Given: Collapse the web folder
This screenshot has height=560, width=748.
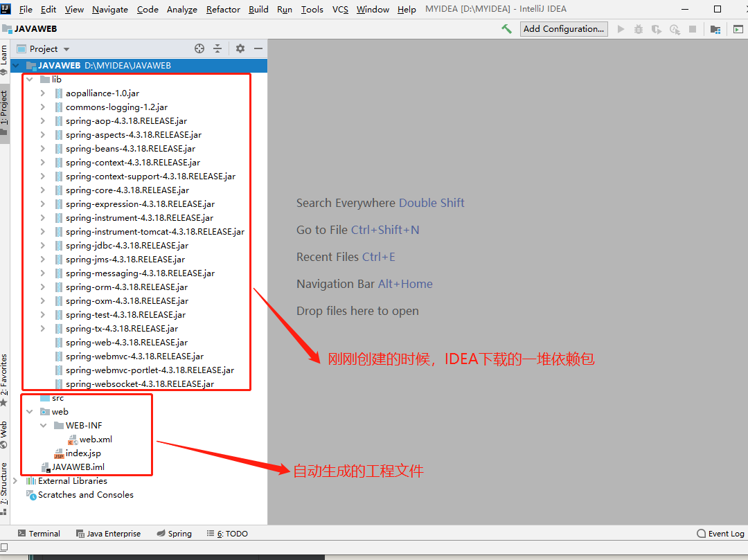Looking at the screenshot, I should pos(30,412).
